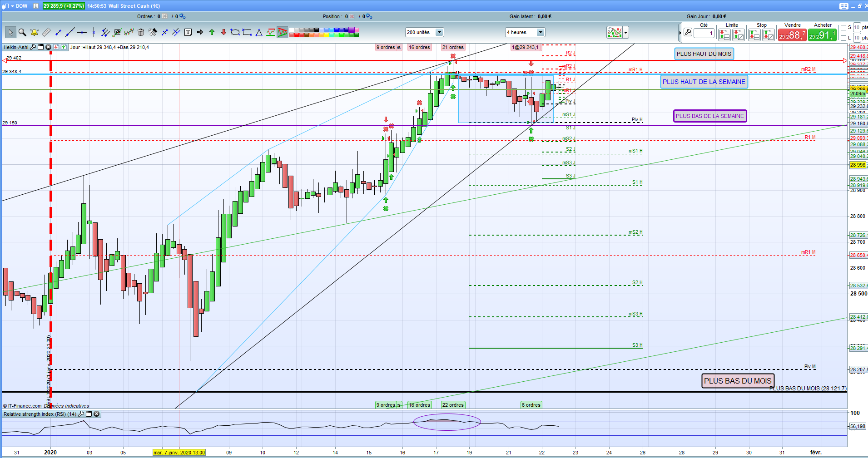Image resolution: width=868 pixels, height=458 pixels.
Task: Click the Vendre sell price button
Action: [793, 35]
